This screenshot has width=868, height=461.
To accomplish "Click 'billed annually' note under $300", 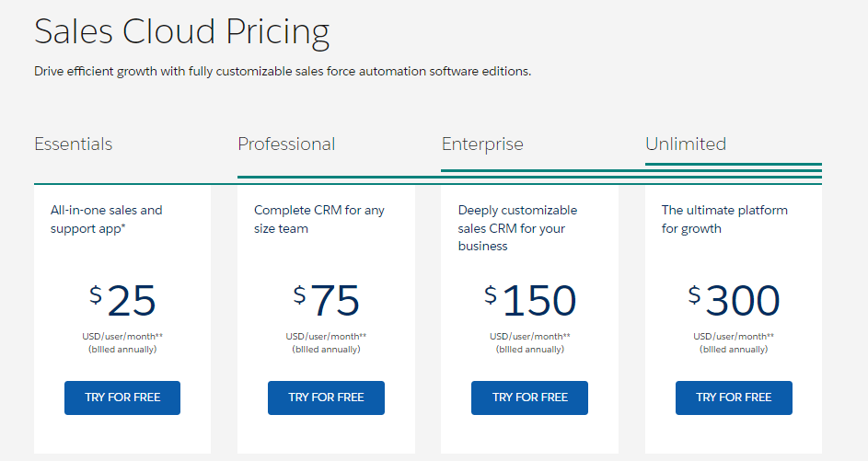I will (x=734, y=350).
